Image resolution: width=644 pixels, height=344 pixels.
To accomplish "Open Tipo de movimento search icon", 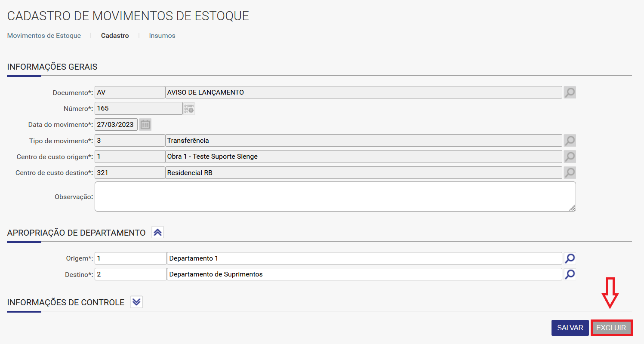I will click(570, 141).
